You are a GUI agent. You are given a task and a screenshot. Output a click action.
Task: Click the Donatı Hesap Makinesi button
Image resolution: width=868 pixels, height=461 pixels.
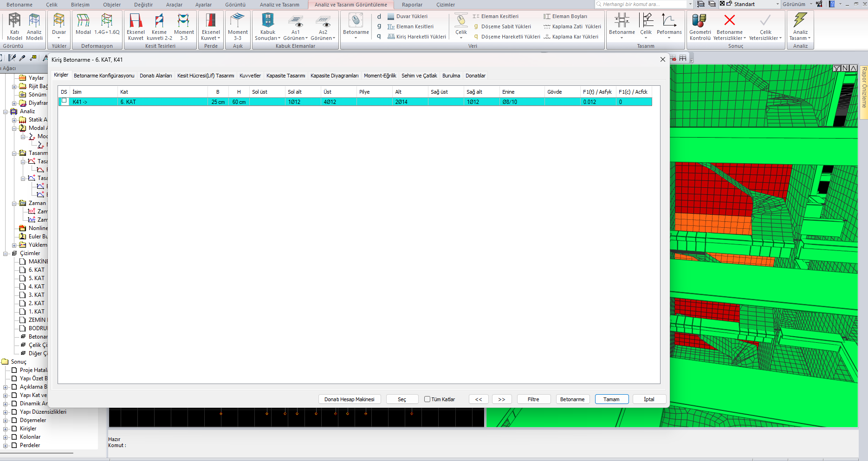[x=349, y=399]
